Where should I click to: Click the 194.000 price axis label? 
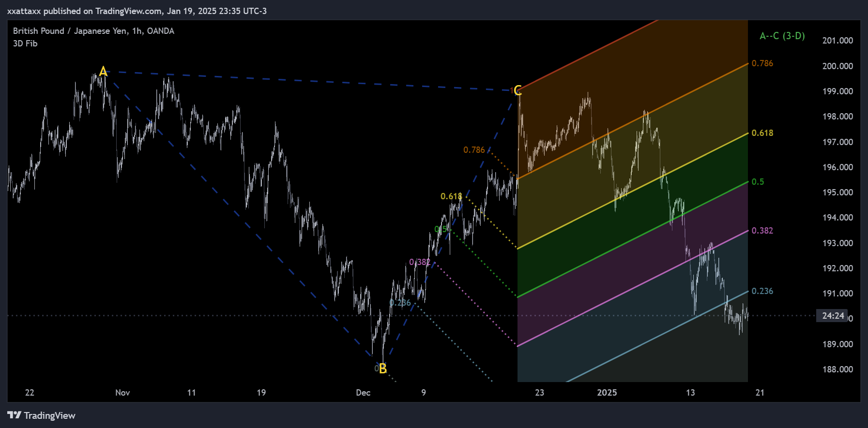click(x=838, y=218)
